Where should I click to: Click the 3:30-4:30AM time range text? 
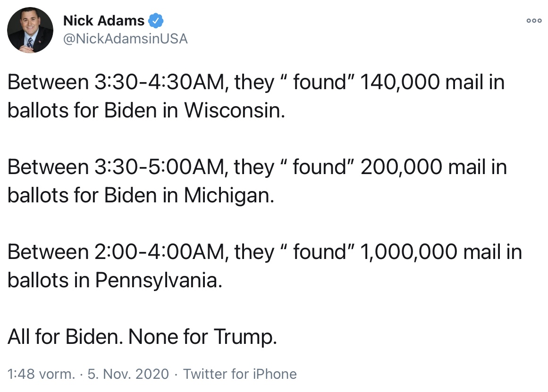point(156,83)
